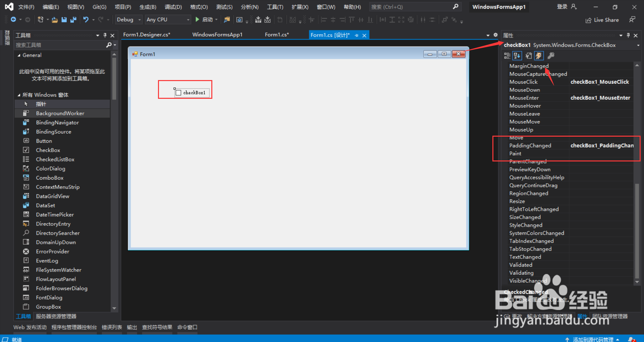Screen dimensions: 644x342
Task: Open the document window settings gear
Action: pos(495,35)
